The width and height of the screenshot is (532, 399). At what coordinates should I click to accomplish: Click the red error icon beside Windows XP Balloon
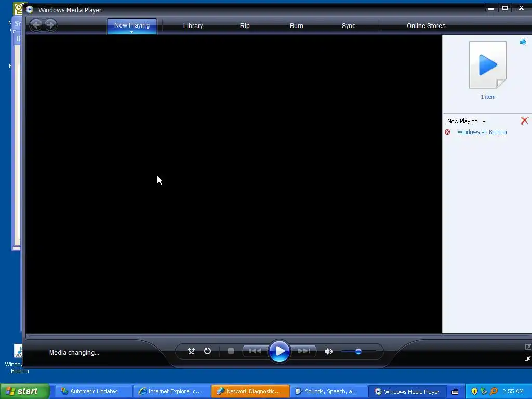click(x=447, y=132)
